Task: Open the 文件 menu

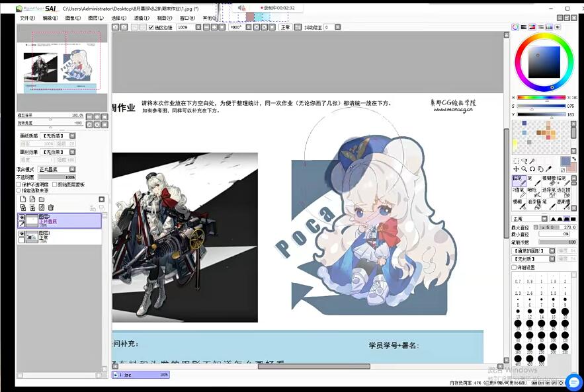Action: (x=27, y=18)
